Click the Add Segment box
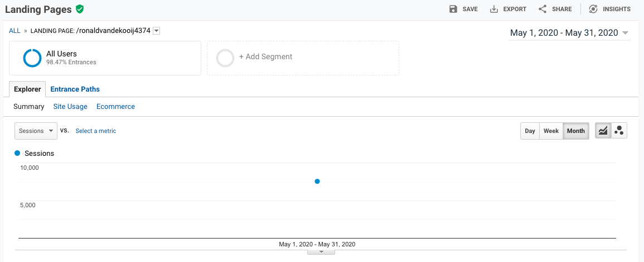The width and height of the screenshot is (644, 262). point(302,57)
